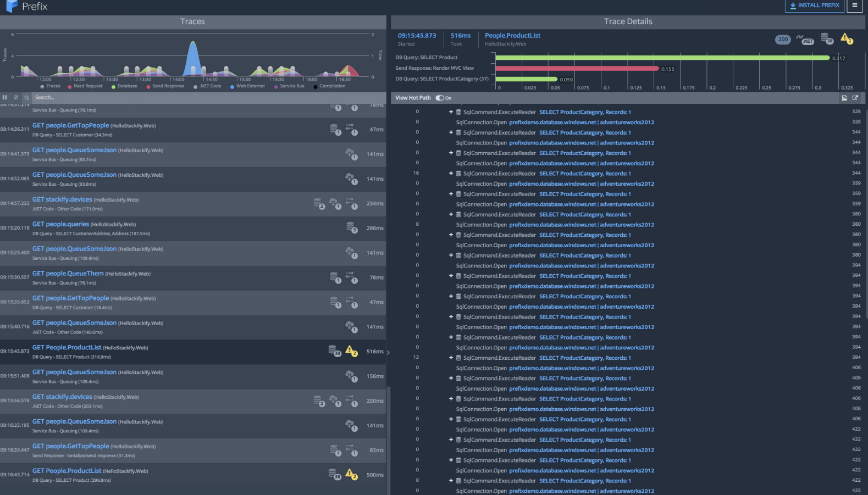The image size is (868, 495).
Task: Click red Send Response Render MVC View bar
Action: pos(577,69)
